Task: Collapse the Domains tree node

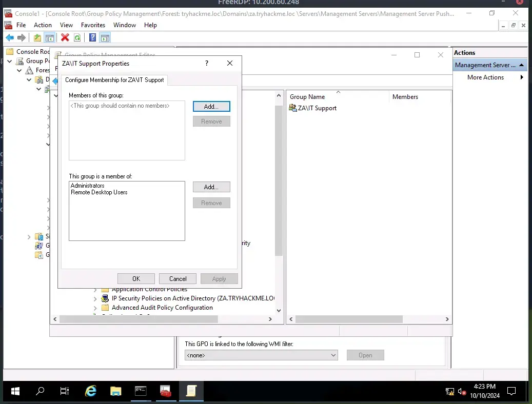Action: (x=29, y=80)
